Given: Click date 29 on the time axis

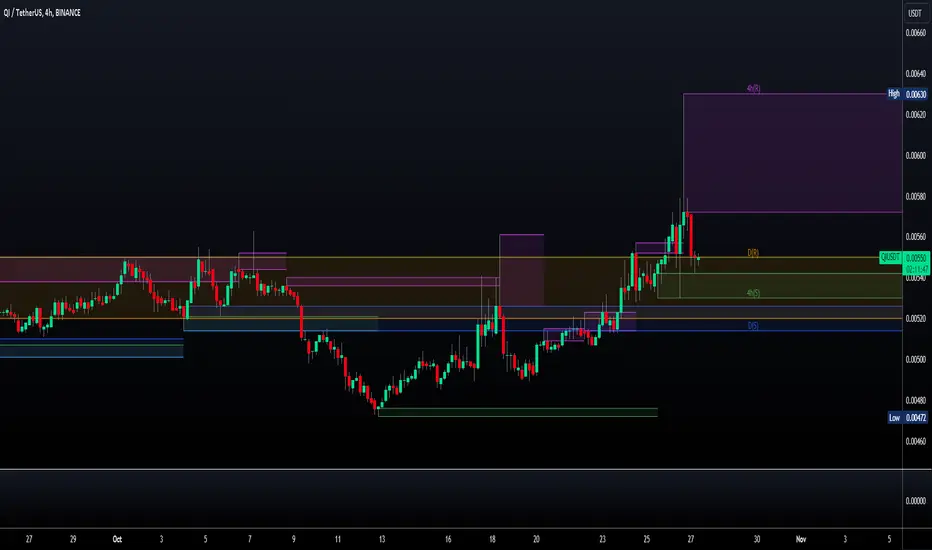Looking at the screenshot, I should tap(73, 539).
